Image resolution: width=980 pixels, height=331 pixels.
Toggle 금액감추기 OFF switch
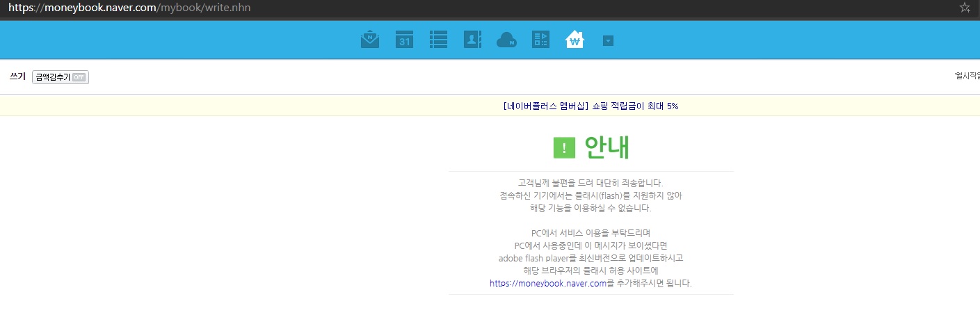click(x=61, y=77)
